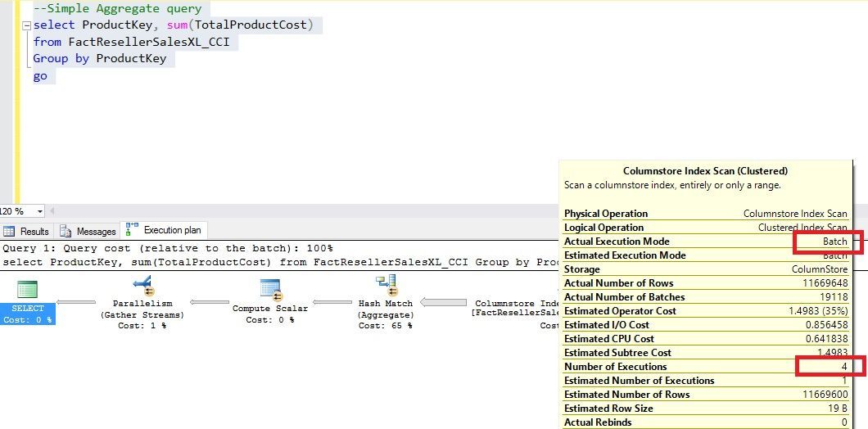
Task: Click the Group by ProductKey line
Action: click(100, 58)
